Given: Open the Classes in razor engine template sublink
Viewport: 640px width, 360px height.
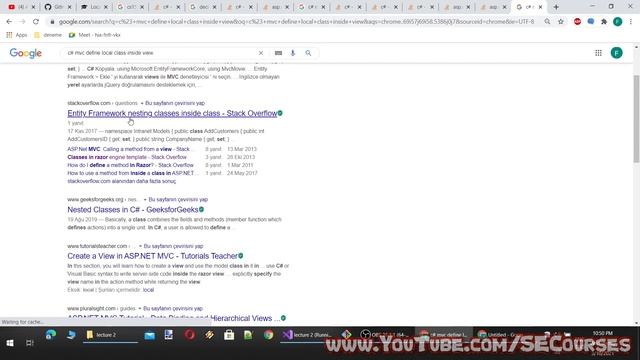Looking at the screenshot, I should click(x=127, y=157).
